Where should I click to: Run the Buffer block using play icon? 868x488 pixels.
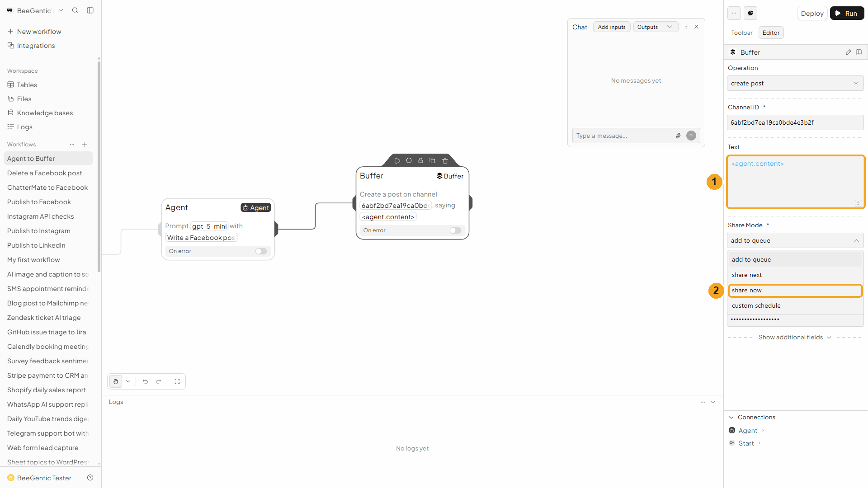397,161
